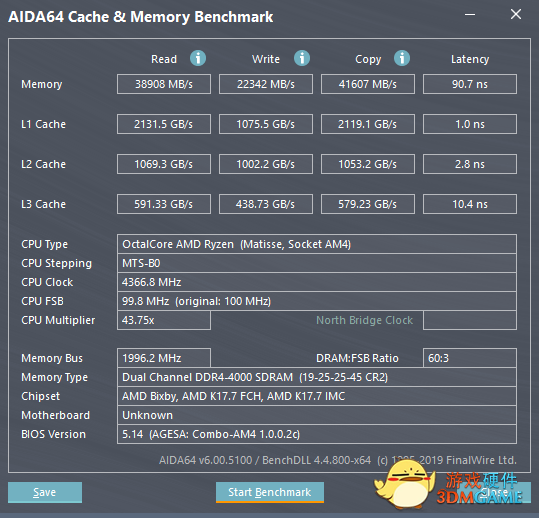Close the AIDA64 benchmark window
539x518 pixels.
516,14
